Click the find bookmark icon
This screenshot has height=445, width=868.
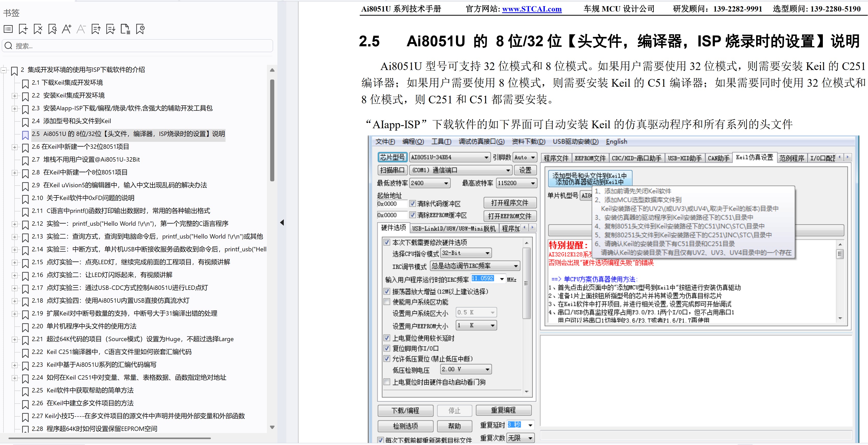tap(52, 29)
